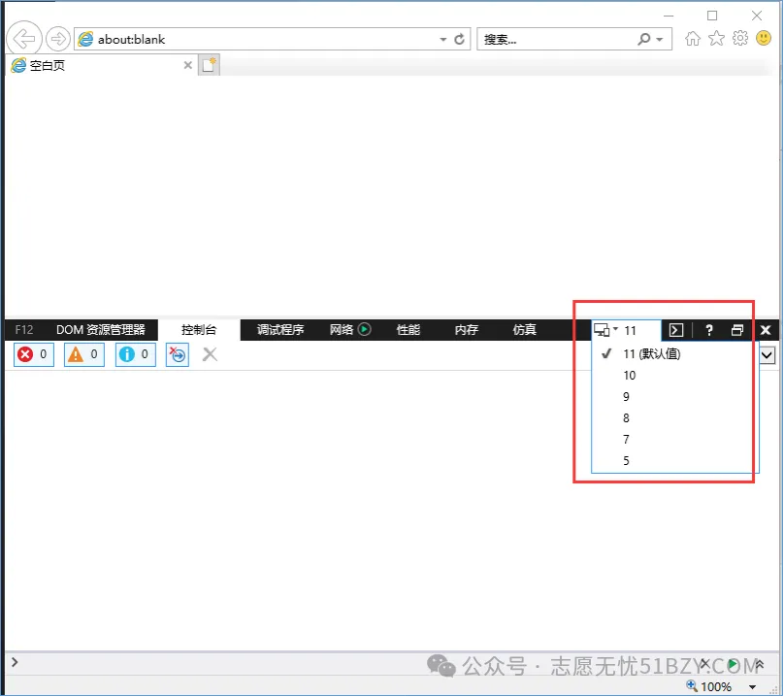Collapse the document mode 11 dropdown

click(626, 330)
